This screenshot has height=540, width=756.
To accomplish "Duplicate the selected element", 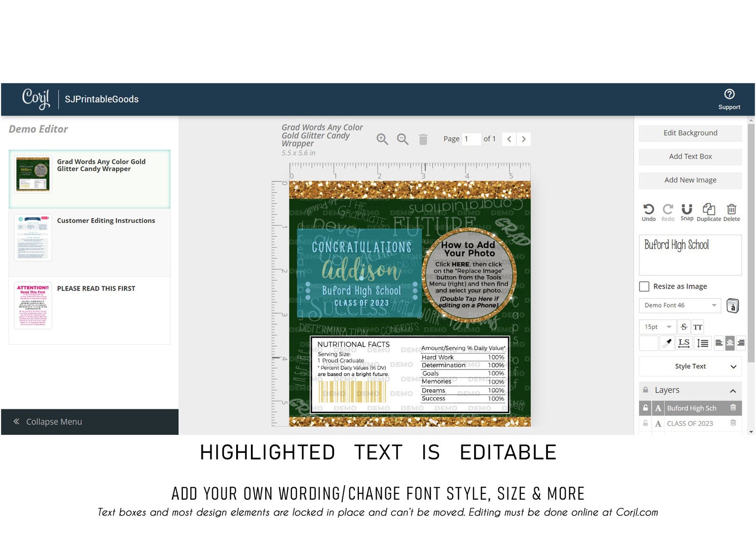I will 709,212.
